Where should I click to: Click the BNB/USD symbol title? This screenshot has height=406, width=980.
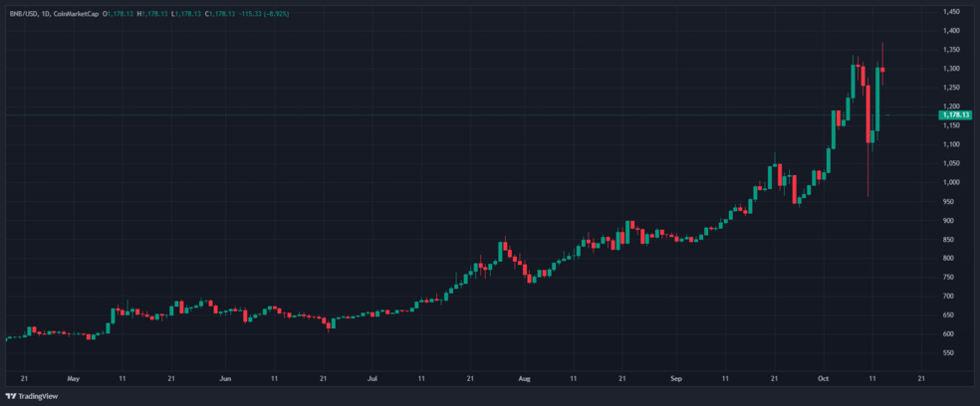tap(22, 11)
